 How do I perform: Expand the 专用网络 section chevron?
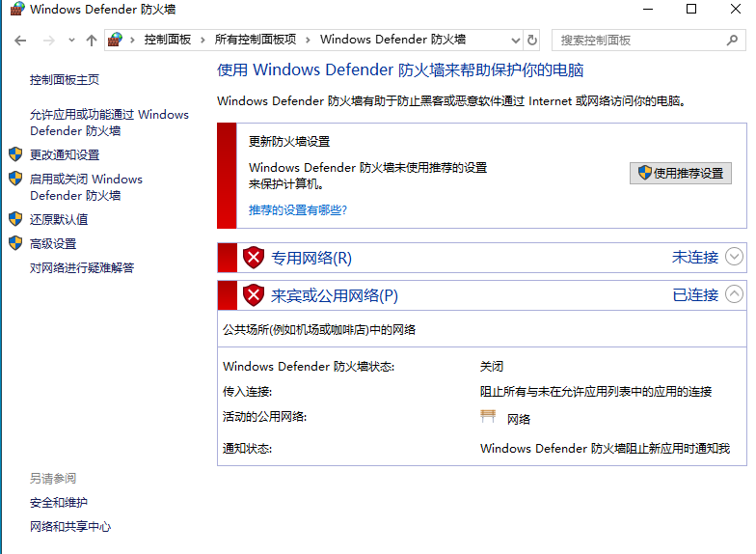[x=735, y=257]
